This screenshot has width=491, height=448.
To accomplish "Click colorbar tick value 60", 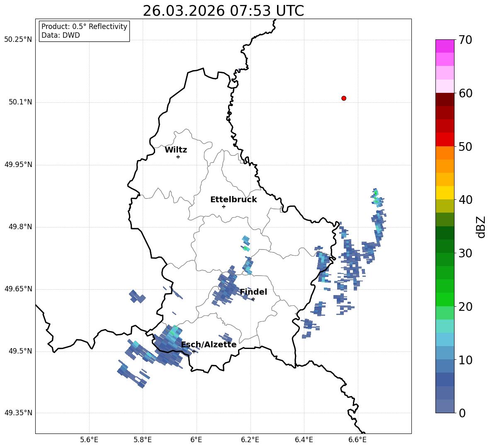I will tap(465, 93).
